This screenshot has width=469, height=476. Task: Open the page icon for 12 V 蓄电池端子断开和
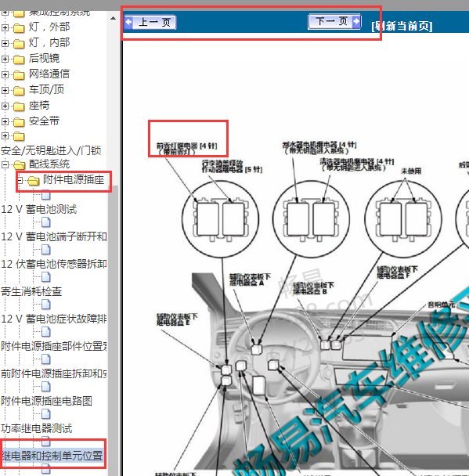[46, 222]
